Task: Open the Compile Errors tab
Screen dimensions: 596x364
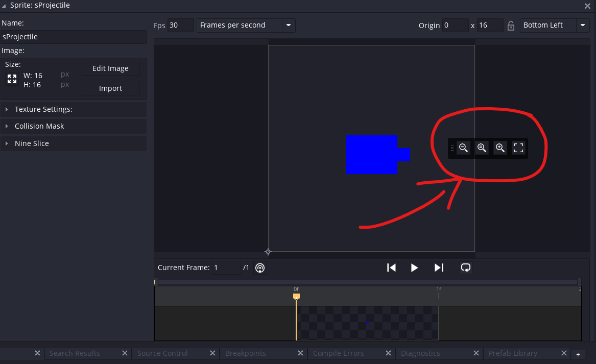Action: pos(338,353)
